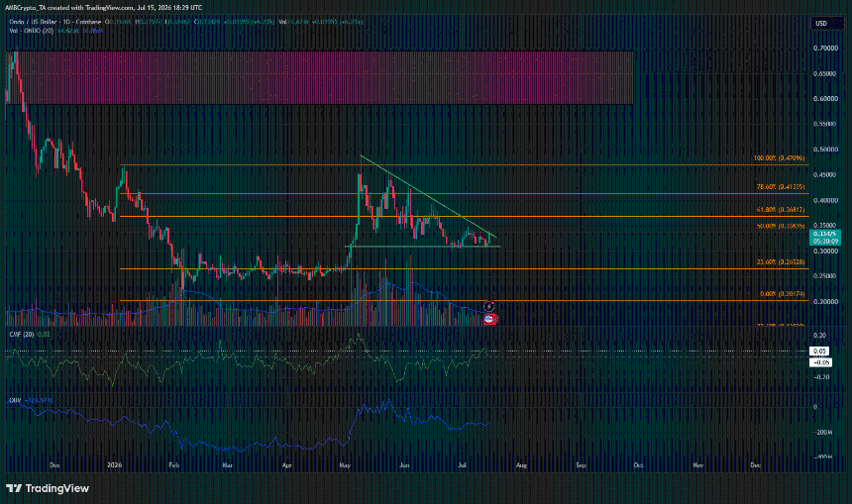This screenshot has height=504, width=852.
Task: Click the red supply zone rectangle
Action: click(x=319, y=77)
